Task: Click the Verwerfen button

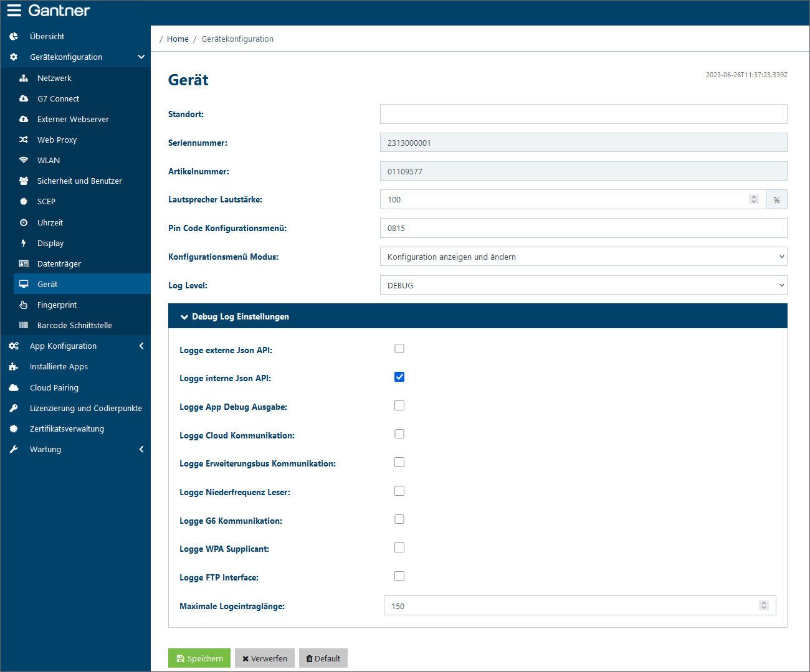Action: click(265, 658)
